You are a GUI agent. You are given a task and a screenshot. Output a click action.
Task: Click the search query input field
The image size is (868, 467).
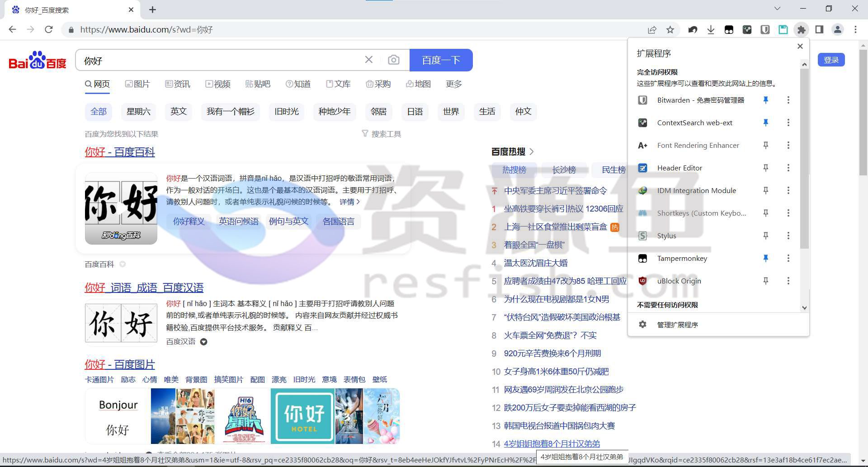tap(222, 60)
